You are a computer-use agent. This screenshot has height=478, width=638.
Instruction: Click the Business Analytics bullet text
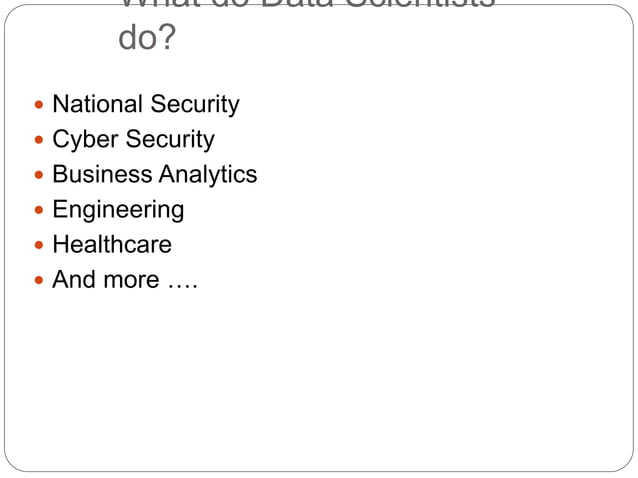click(x=155, y=175)
